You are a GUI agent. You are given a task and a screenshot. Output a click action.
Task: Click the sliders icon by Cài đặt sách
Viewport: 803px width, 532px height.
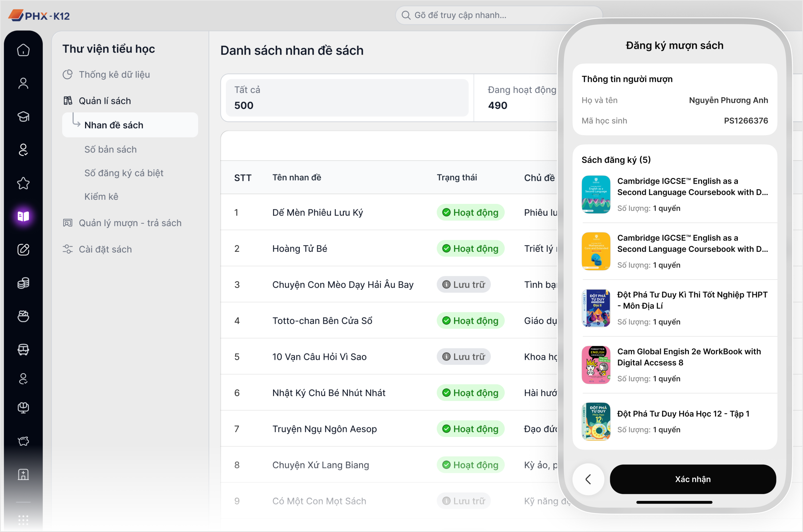68,249
